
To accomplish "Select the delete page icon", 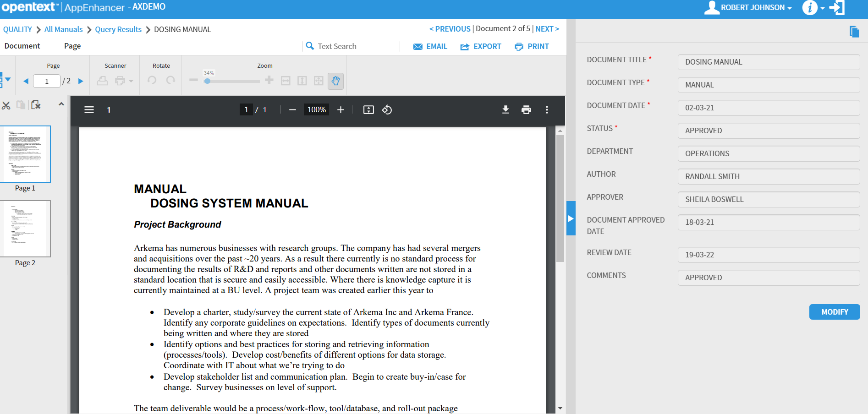I will pyautogui.click(x=36, y=105).
